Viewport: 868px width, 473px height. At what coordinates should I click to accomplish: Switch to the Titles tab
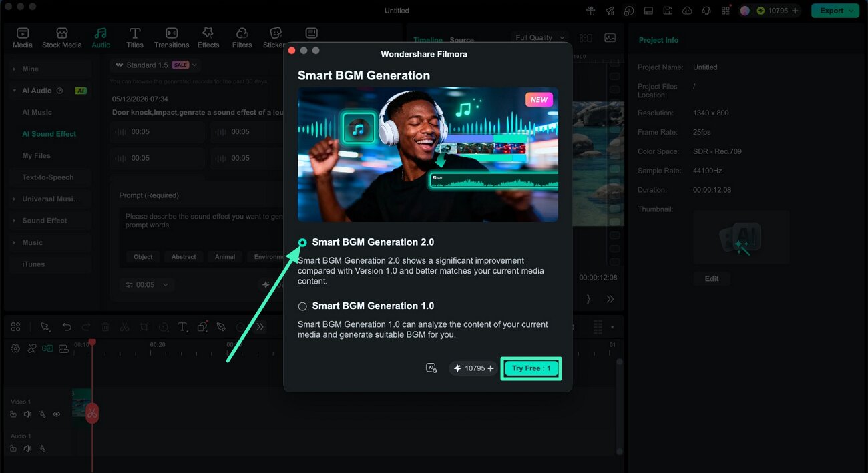[x=135, y=38]
